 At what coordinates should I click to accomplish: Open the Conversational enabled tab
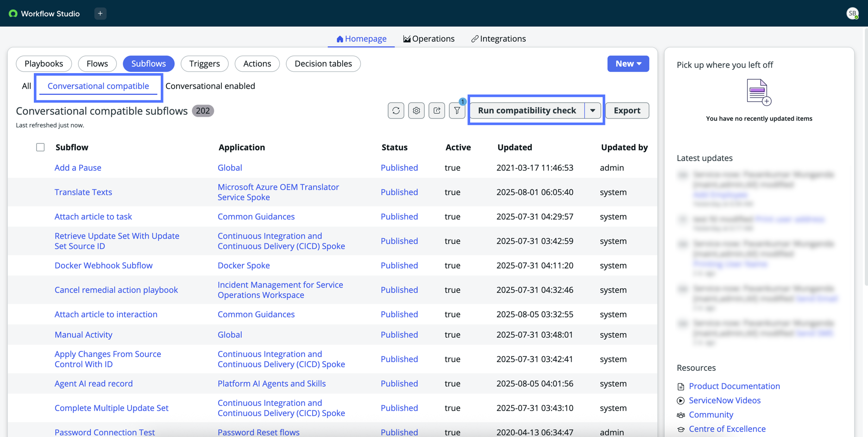(x=210, y=86)
